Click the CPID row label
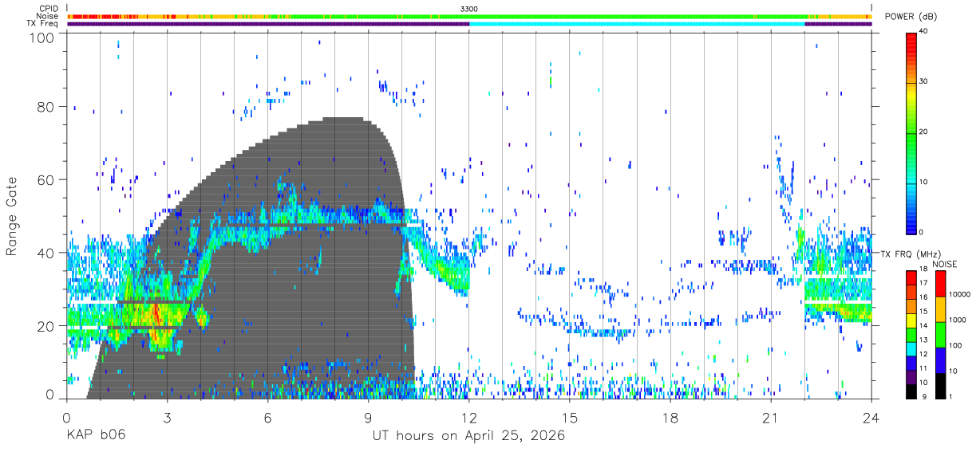 pyautogui.click(x=48, y=9)
